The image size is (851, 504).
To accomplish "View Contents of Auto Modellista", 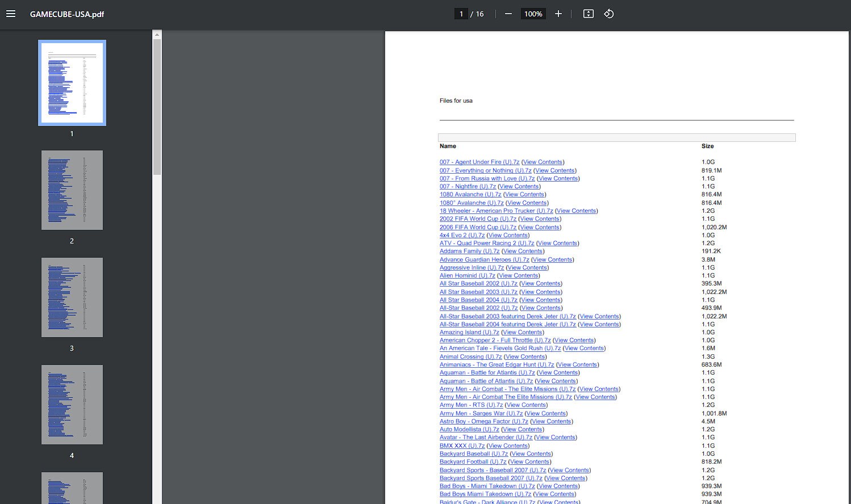I will (x=523, y=429).
